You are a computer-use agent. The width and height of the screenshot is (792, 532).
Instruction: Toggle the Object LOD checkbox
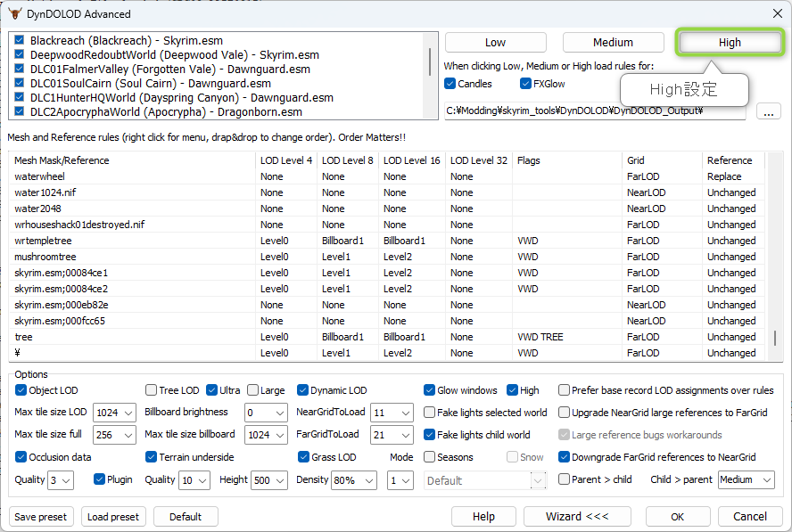21,390
